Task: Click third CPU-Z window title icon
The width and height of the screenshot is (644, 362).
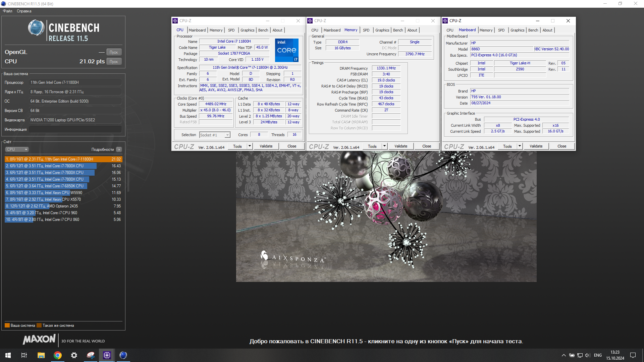Action: click(x=445, y=21)
